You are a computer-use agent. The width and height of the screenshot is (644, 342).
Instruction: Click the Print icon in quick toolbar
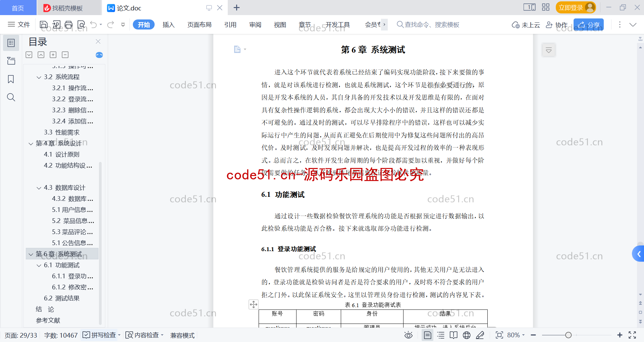[x=69, y=24]
